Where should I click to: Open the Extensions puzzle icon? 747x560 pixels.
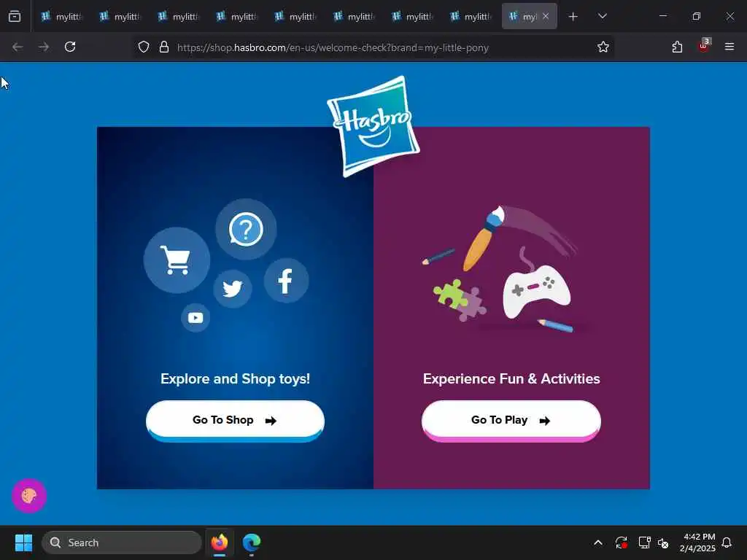click(x=677, y=47)
